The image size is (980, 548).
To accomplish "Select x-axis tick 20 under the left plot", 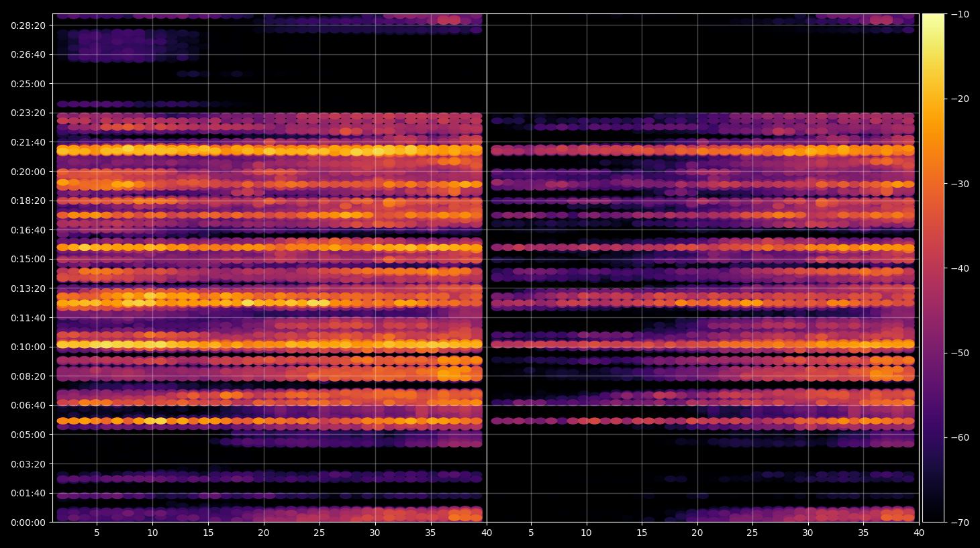I will click(264, 533).
